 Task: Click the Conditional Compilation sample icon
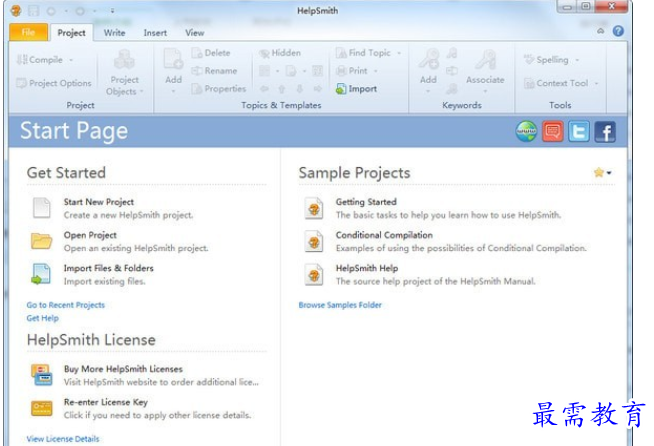314,241
